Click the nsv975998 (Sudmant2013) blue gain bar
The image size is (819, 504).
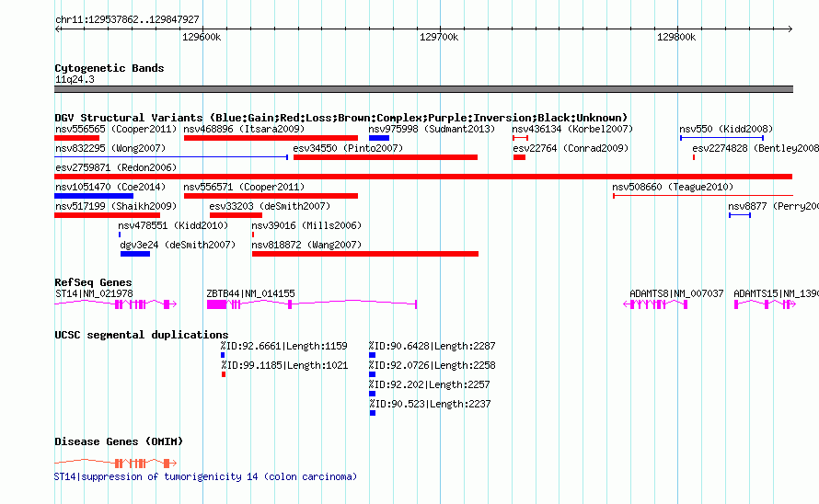point(379,138)
